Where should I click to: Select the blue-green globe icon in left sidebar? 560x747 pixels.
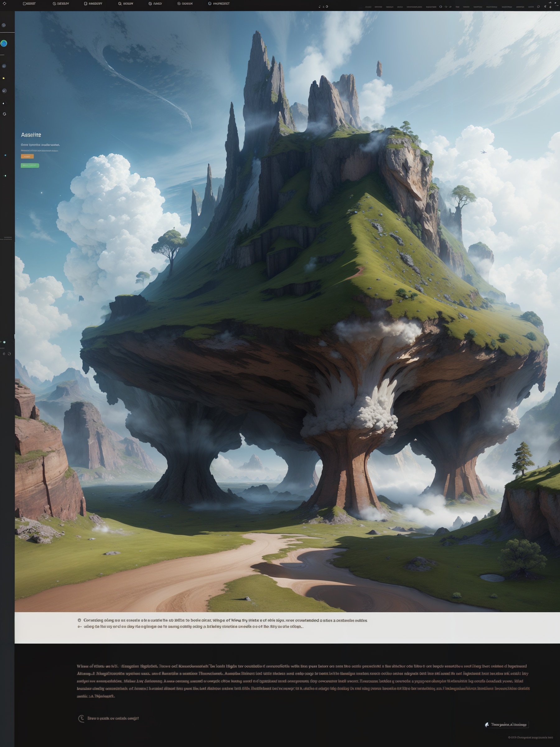coord(4,43)
